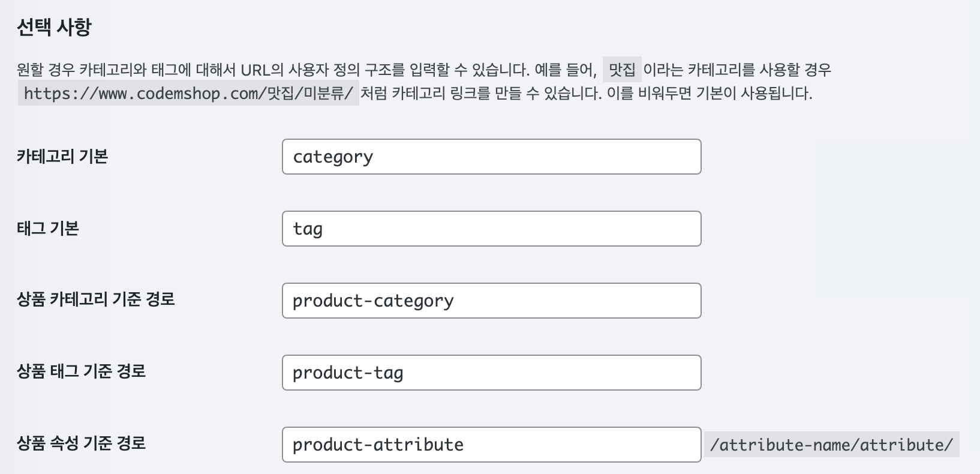
Task: Click inside the product-attribute input field
Action: 491,445
